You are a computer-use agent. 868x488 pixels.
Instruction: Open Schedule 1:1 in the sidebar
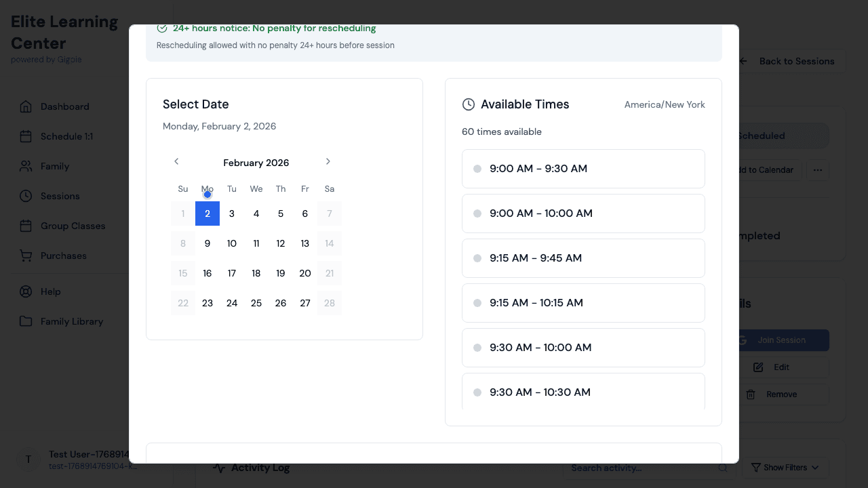pyautogui.click(x=66, y=136)
